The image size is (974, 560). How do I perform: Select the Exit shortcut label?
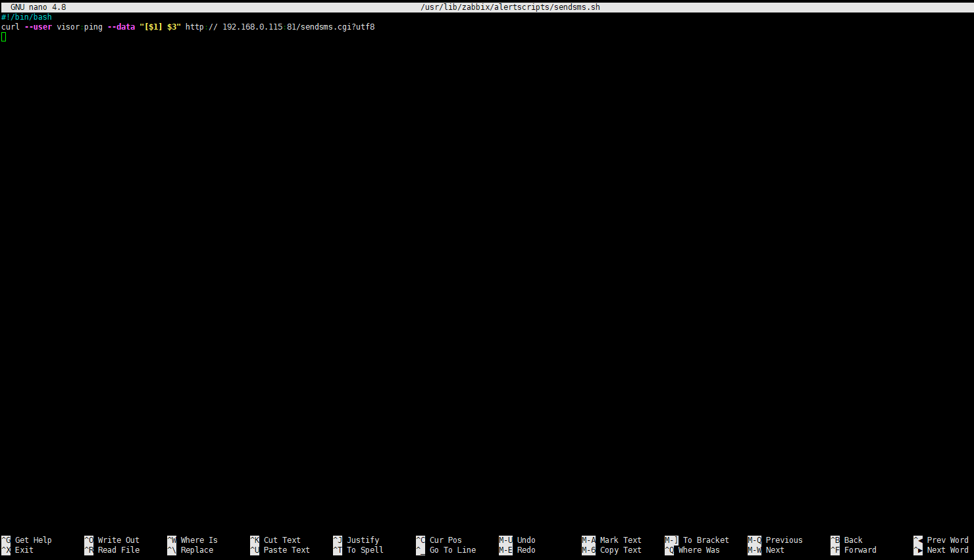[x=24, y=550]
